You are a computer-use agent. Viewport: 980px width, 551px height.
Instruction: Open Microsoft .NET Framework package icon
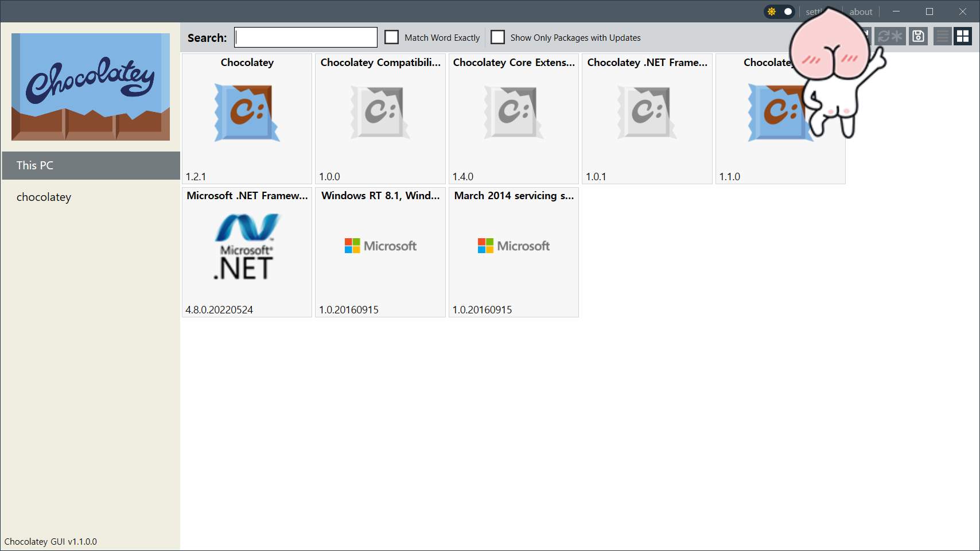click(x=247, y=247)
